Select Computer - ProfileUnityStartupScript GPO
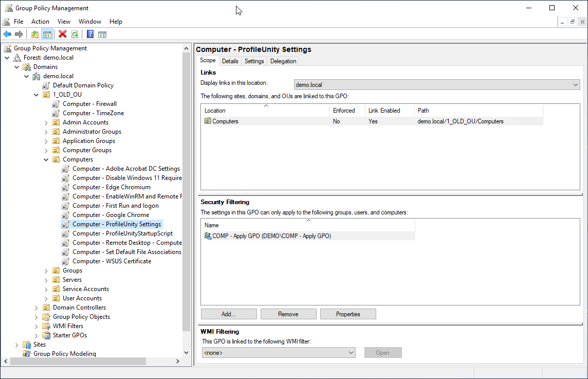Viewport: 588px width, 379px height. tap(122, 233)
